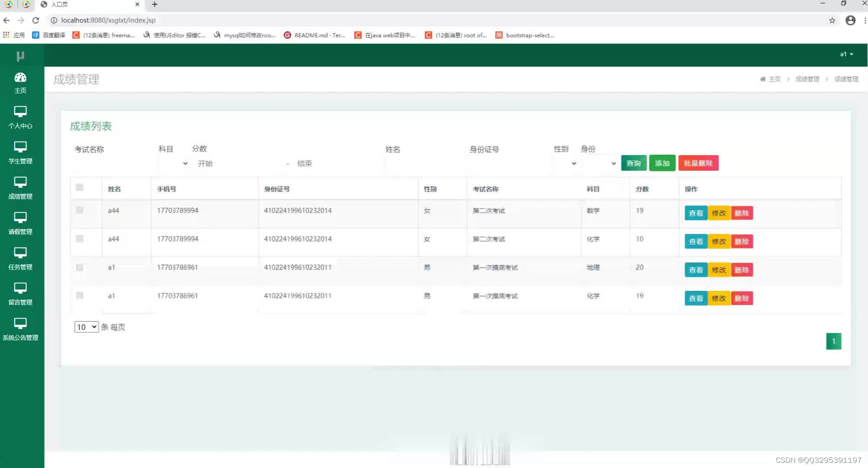View the a1 化学 score-19 record
The height and width of the screenshot is (468, 868).
(x=696, y=298)
